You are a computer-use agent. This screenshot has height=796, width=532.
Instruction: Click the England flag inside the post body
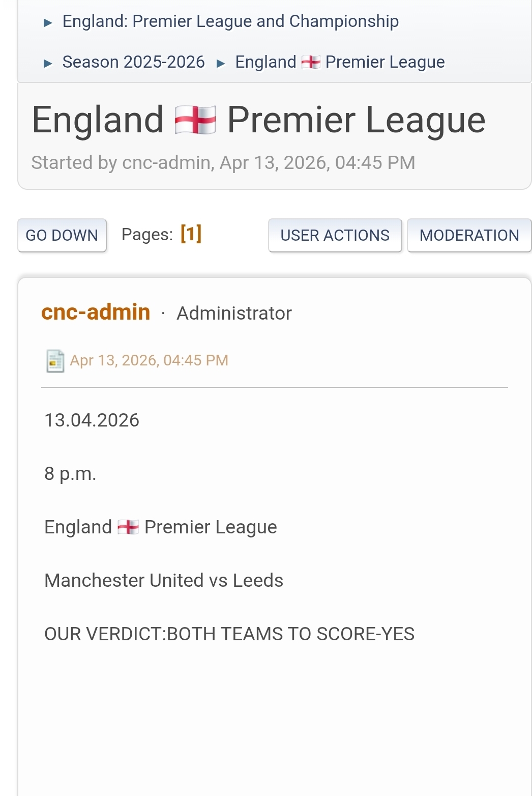pyautogui.click(x=128, y=527)
